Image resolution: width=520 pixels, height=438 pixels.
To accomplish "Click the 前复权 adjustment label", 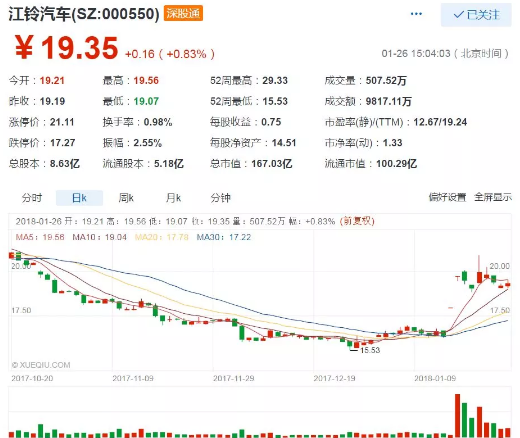I will pos(357,221).
